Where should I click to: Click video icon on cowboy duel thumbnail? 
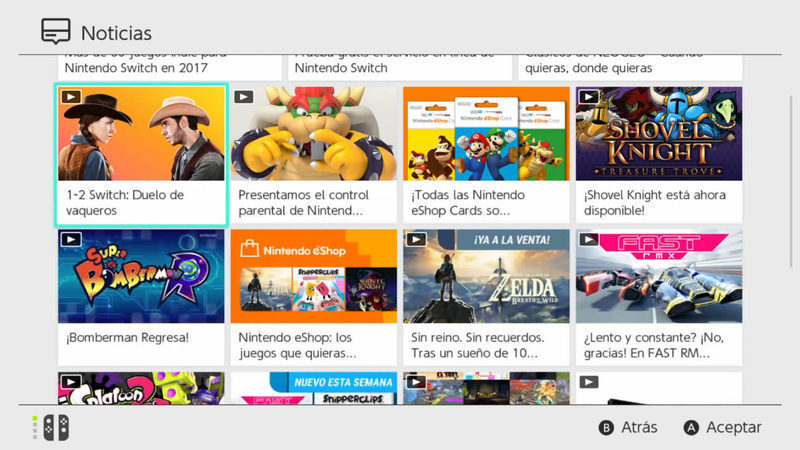[x=71, y=97]
